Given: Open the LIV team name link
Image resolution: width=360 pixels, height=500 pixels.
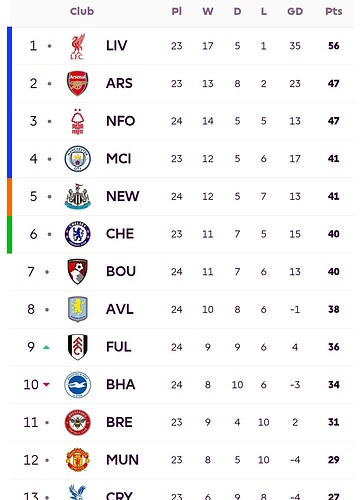Looking at the screenshot, I should point(117,46).
